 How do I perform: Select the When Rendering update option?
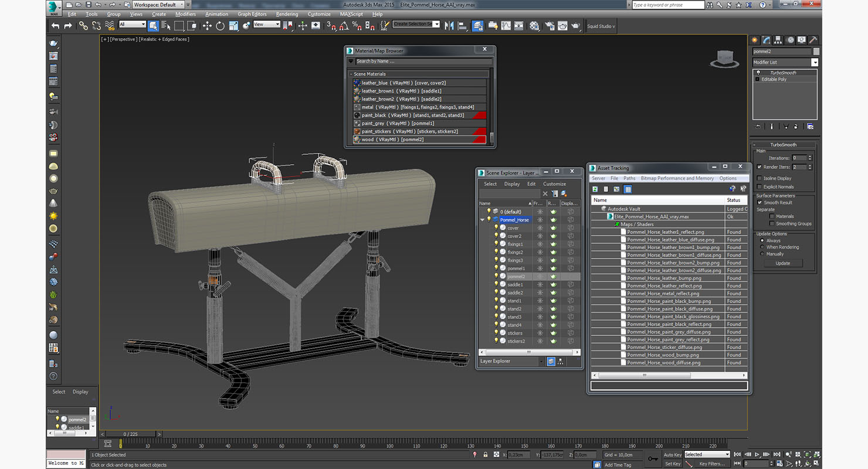click(x=762, y=247)
